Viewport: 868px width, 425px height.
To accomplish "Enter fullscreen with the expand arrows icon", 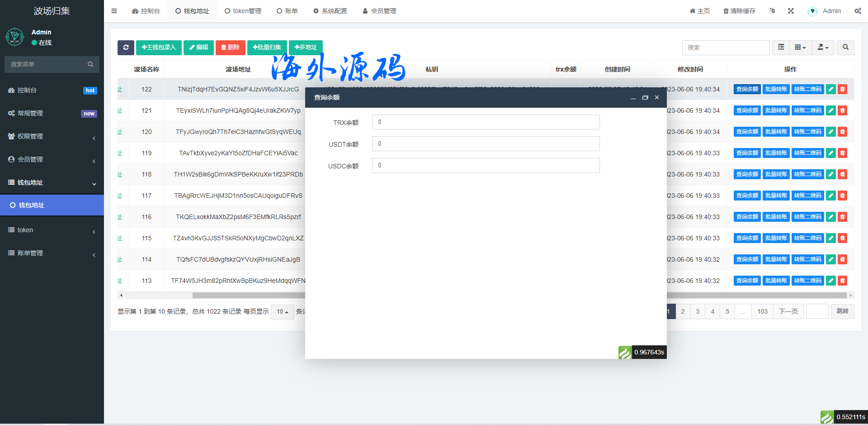I will tap(791, 11).
